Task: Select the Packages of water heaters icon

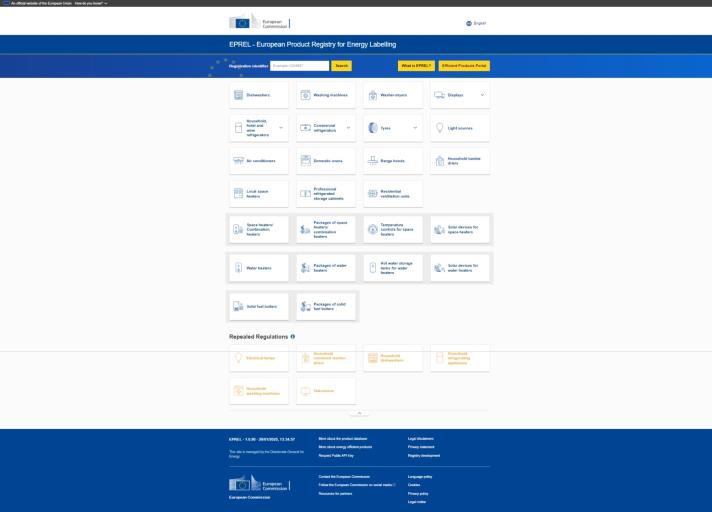Action: [x=306, y=268]
